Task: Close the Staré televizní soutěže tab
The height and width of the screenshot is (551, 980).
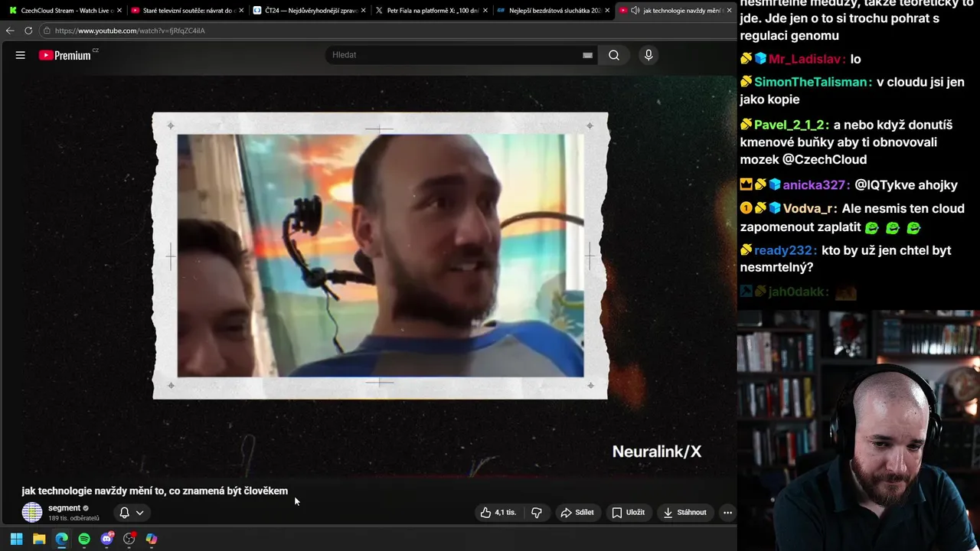Action: click(x=241, y=11)
